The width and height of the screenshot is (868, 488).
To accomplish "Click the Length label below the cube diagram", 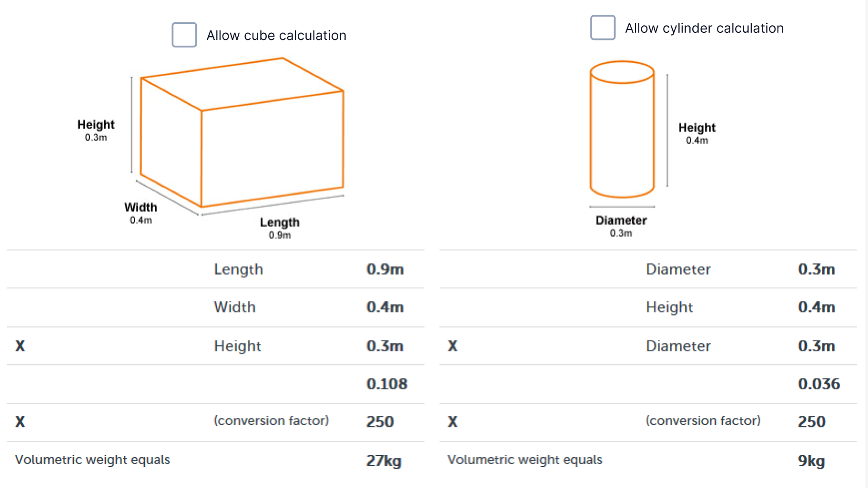I will pyautogui.click(x=280, y=223).
